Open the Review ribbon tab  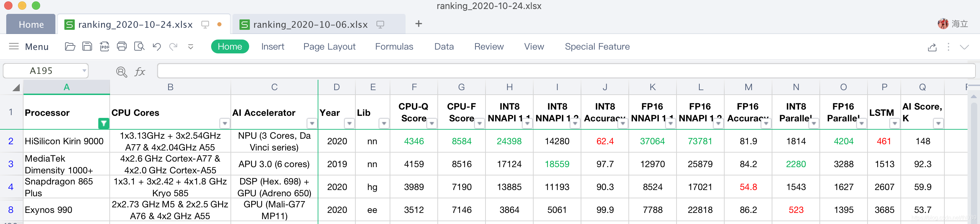[x=489, y=46]
